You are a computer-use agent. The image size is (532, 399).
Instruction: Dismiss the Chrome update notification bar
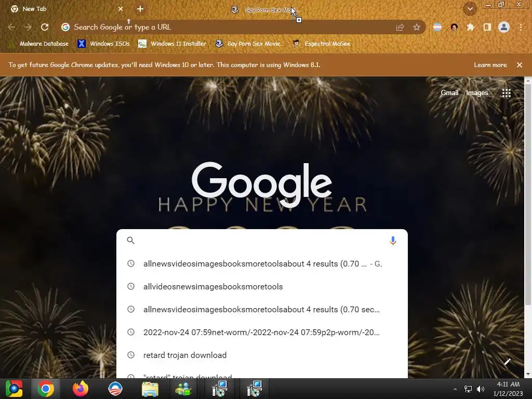coord(520,65)
